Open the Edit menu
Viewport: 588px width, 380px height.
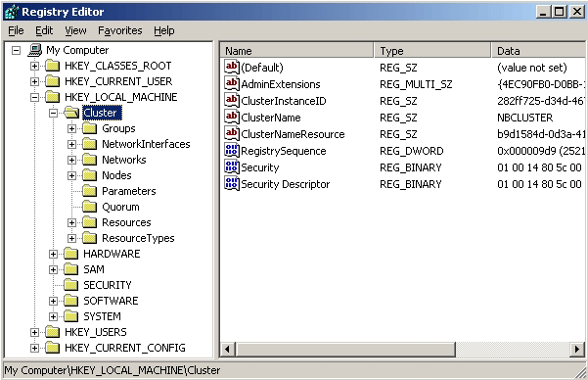pyautogui.click(x=44, y=30)
